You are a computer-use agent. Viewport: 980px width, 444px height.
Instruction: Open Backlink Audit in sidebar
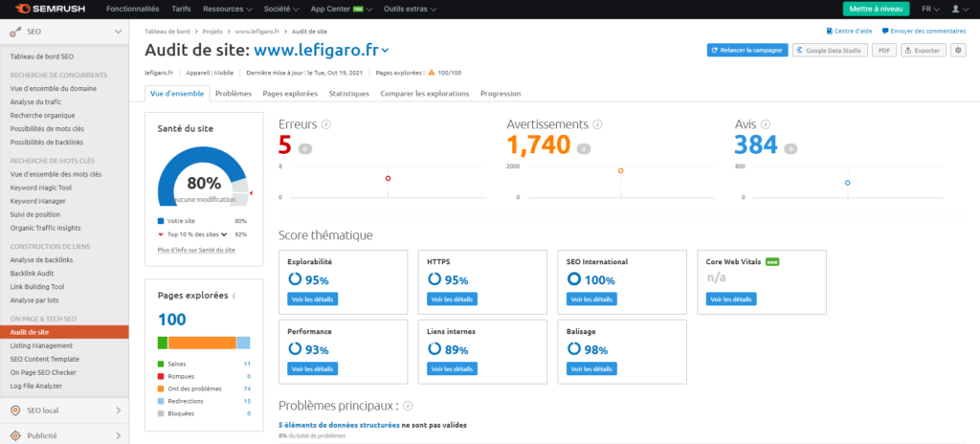[x=32, y=274]
